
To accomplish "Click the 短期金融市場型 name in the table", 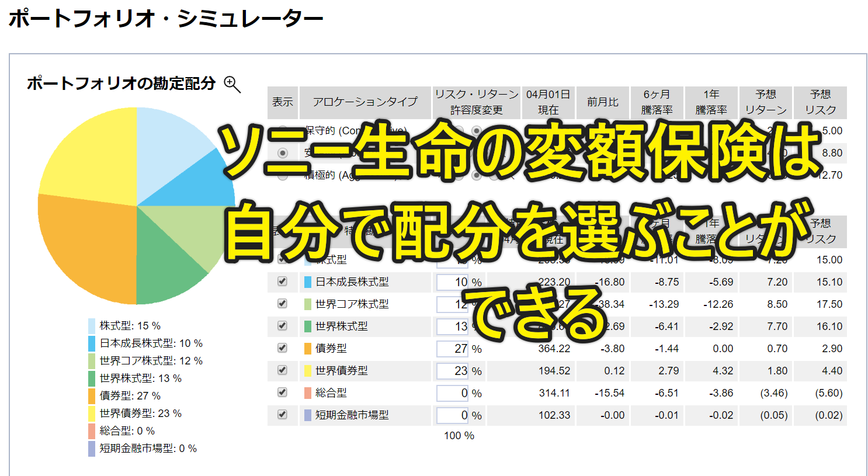I will [352, 415].
